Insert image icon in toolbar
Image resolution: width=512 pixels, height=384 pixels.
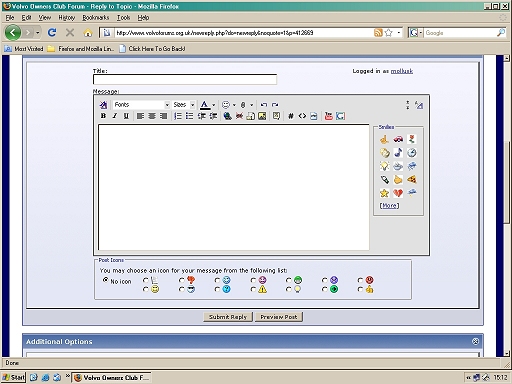pos(262,116)
